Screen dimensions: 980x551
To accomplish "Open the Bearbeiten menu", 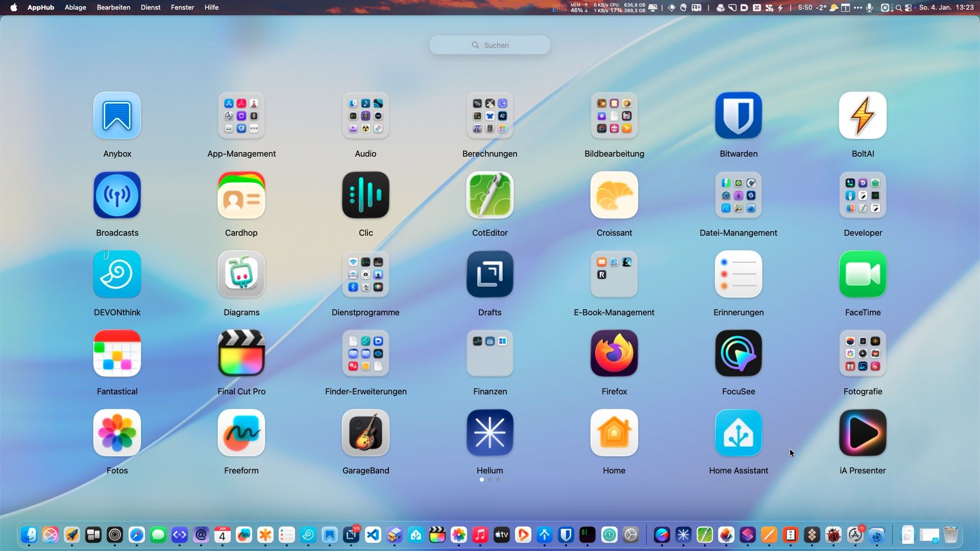I will (113, 7).
